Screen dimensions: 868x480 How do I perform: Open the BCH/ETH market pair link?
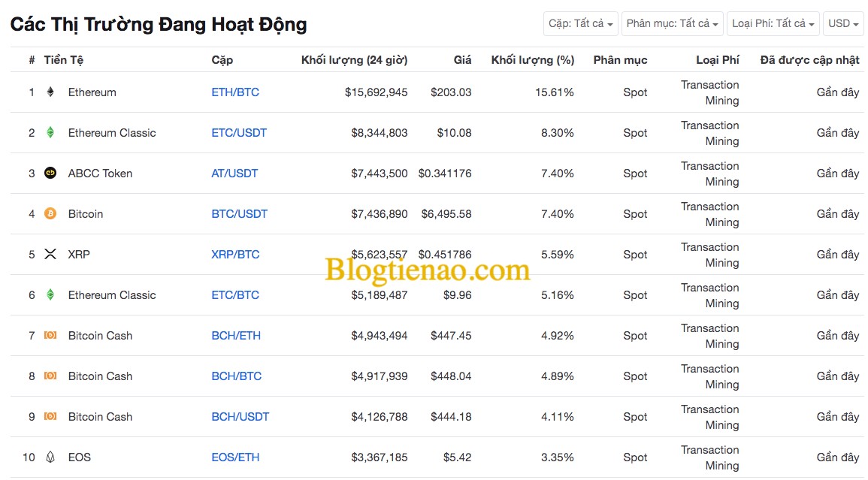coord(236,336)
